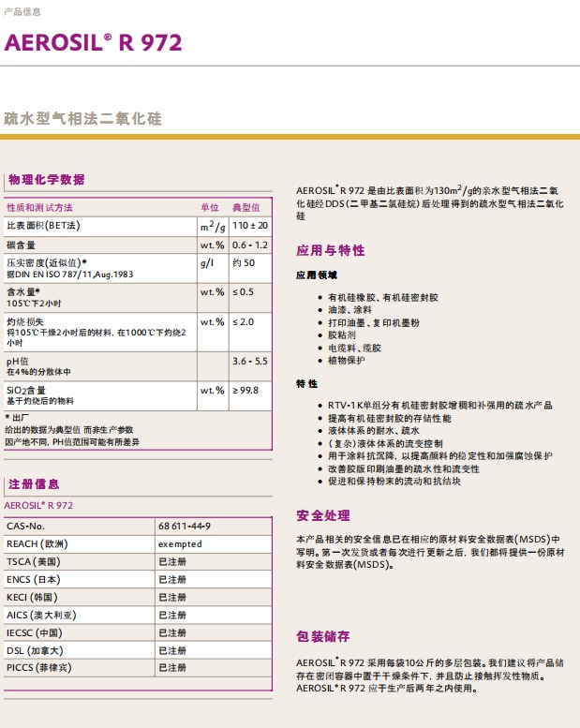The image size is (580, 728).
Task: Click the 单位 column header
Action: (210, 207)
